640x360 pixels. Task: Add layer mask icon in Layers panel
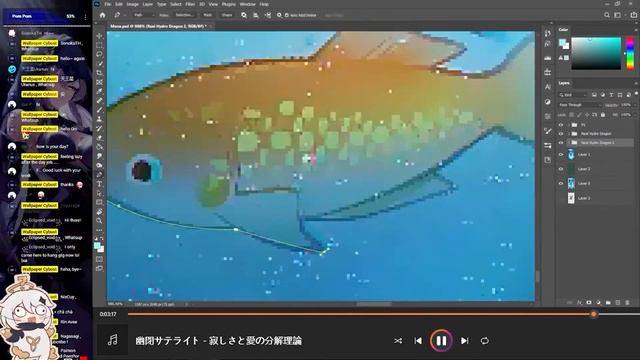pyautogui.click(x=589, y=302)
